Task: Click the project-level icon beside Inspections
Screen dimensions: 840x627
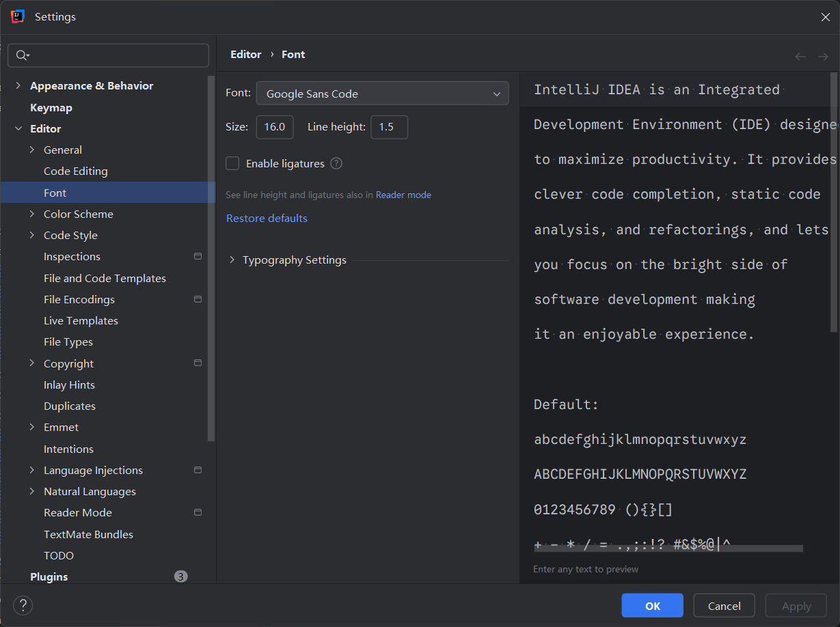Action: pyautogui.click(x=198, y=256)
